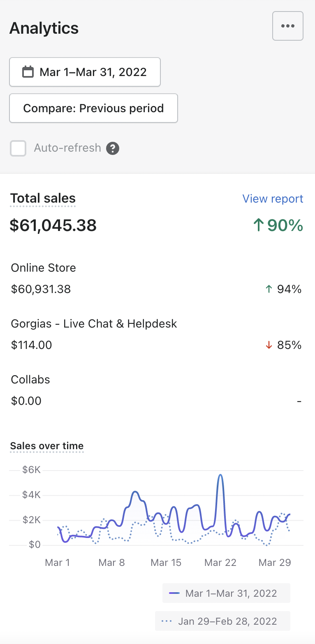Click the Mar 8 axis label
Image resolution: width=315 pixels, height=644 pixels.
[111, 563]
